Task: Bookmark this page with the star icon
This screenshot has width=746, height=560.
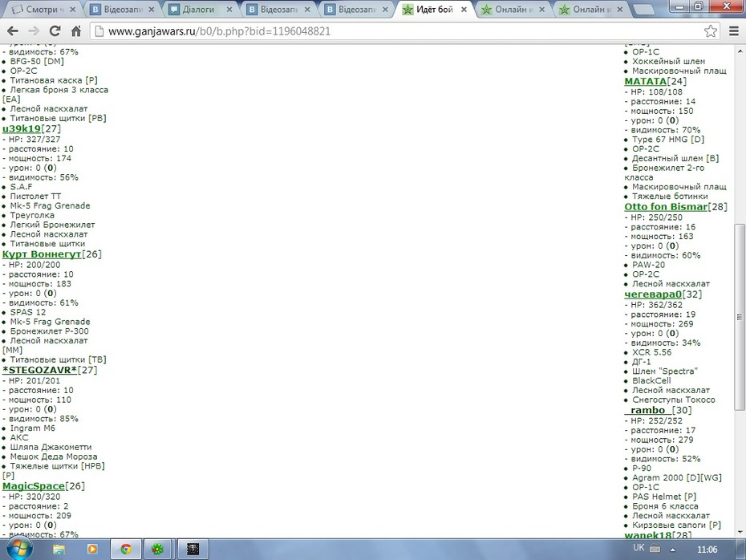Action: [x=711, y=31]
